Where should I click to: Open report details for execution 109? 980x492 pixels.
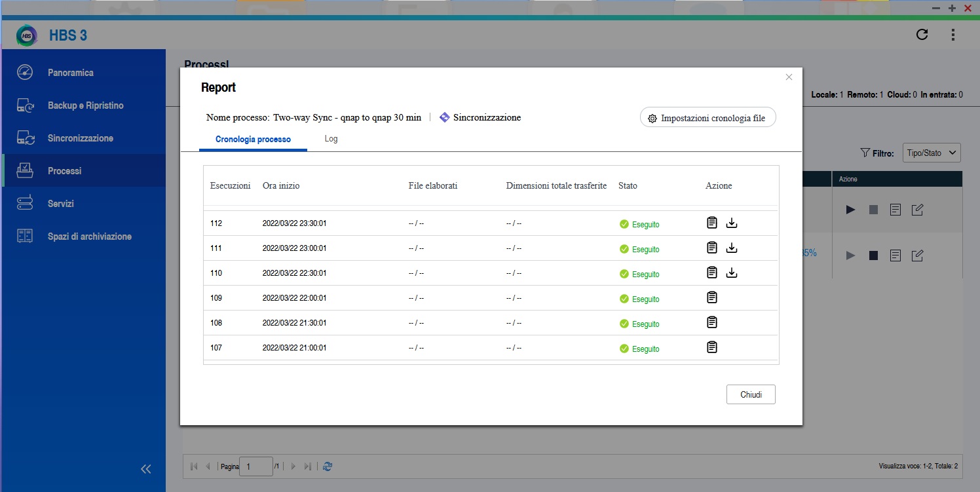tap(712, 297)
